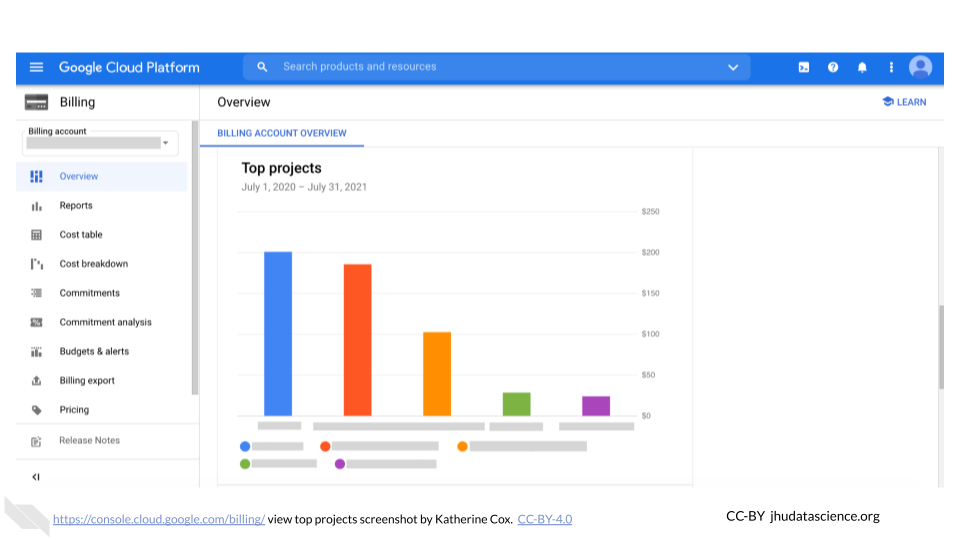Click the purple chart bar

click(596, 406)
